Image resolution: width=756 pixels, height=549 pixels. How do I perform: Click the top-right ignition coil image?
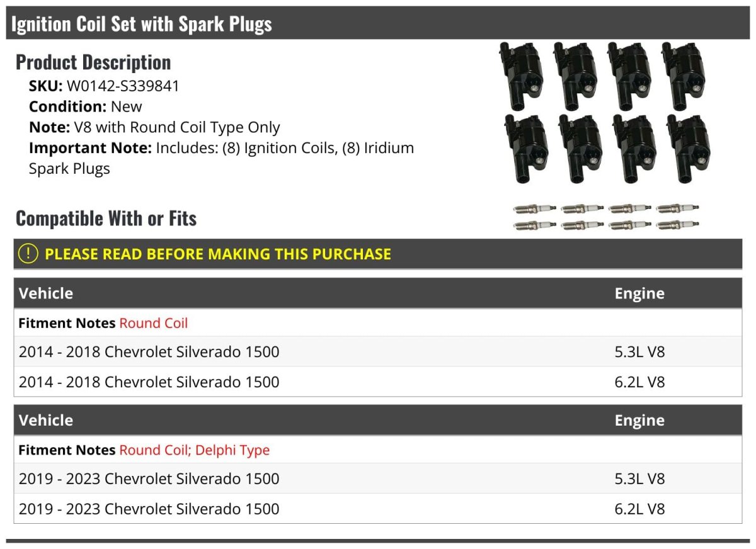point(685,74)
